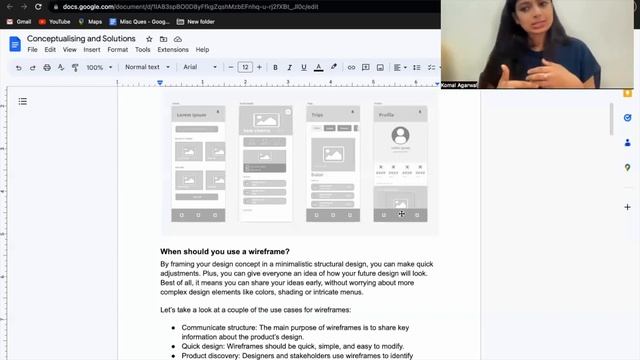Open the Format menu
This screenshot has height=360, width=640.
pyautogui.click(x=118, y=50)
